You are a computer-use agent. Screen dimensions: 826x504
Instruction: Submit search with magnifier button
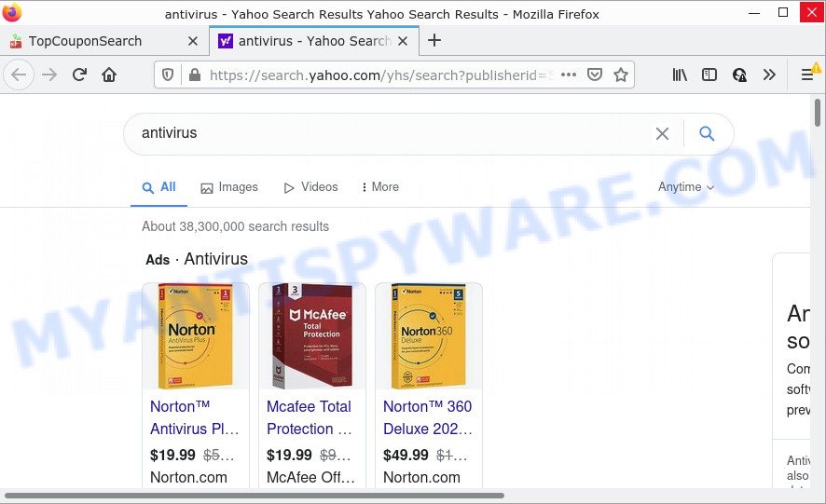pyautogui.click(x=707, y=134)
